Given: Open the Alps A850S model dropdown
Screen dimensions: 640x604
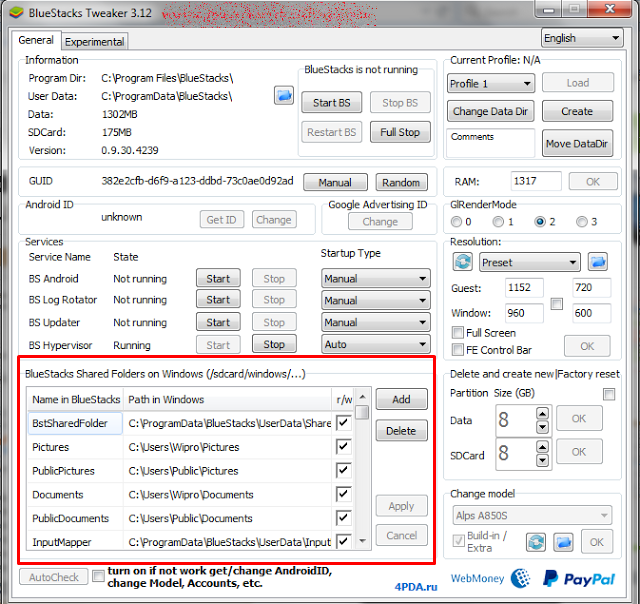Looking at the screenshot, I should (x=532, y=515).
